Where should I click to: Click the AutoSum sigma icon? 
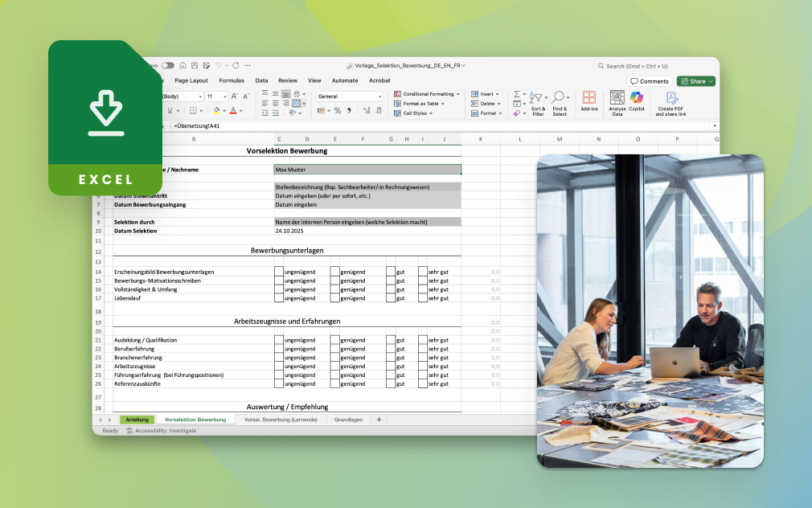517,94
